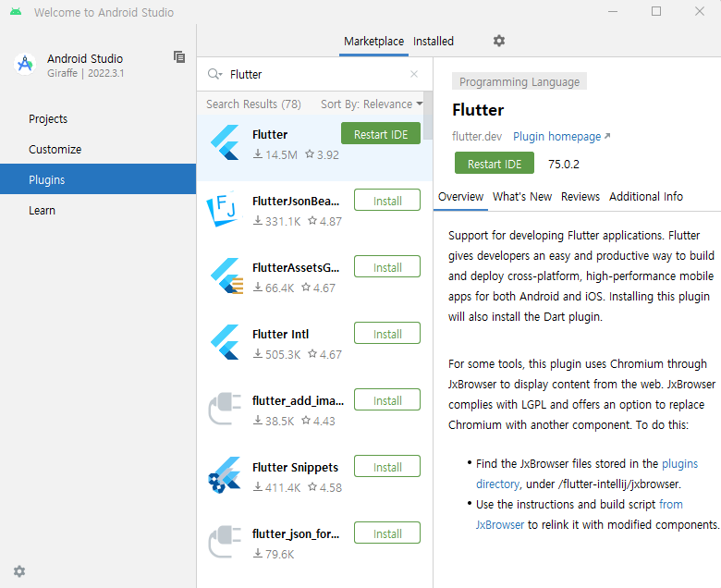721x588 pixels.
Task: Switch to the Installed tab
Action: pyautogui.click(x=434, y=42)
